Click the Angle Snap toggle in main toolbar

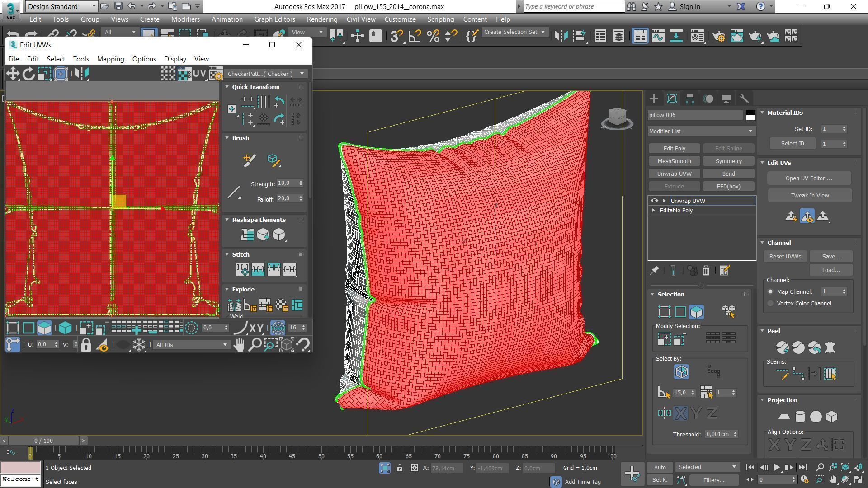pos(415,36)
